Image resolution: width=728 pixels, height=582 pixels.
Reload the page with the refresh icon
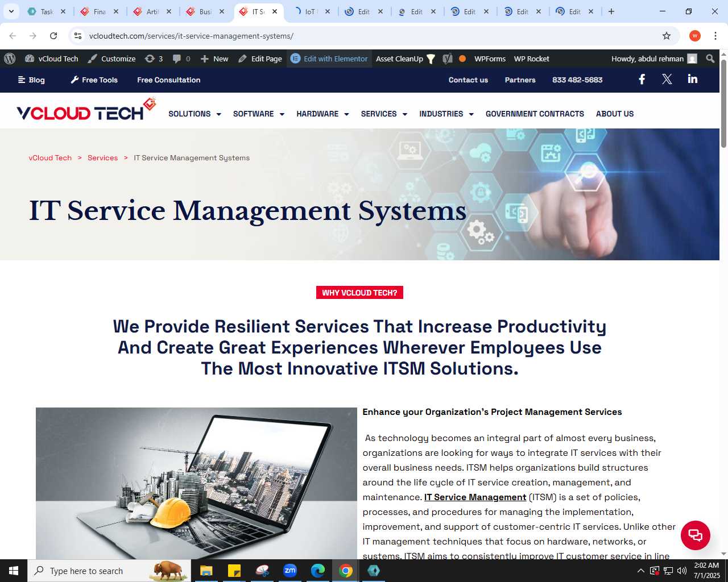click(x=53, y=36)
